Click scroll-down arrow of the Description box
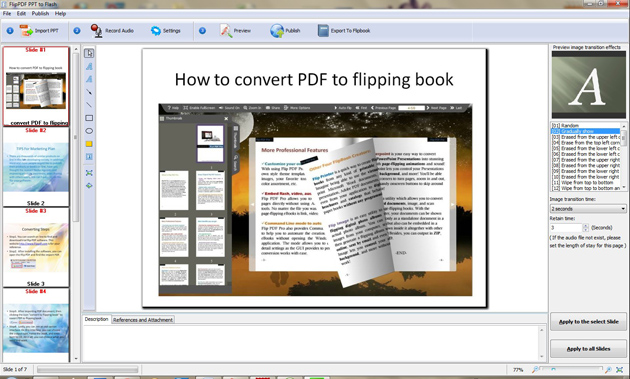The image size is (630, 379). (x=541, y=356)
